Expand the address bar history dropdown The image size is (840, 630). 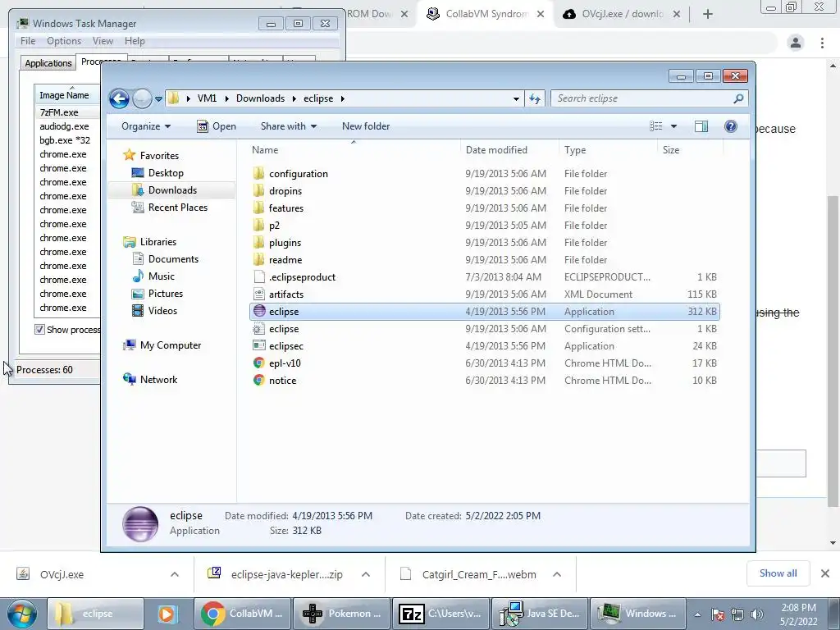[x=516, y=98]
